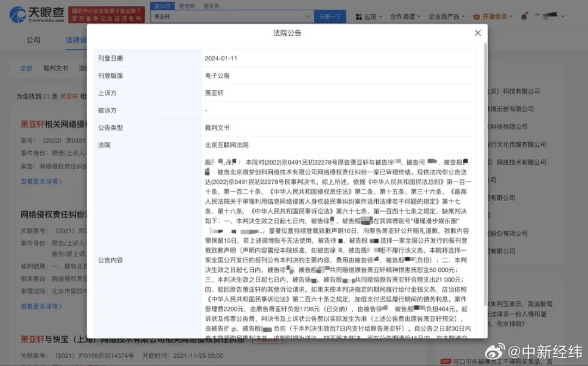Screen dimensions: 588x366
Task: Click the apps grid icon beside 应用
Action: (x=359, y=17)
